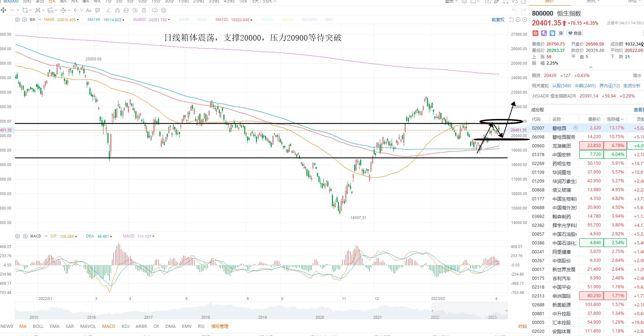
Task: Open MACD indicator settings gear
Action: [17, 236]
